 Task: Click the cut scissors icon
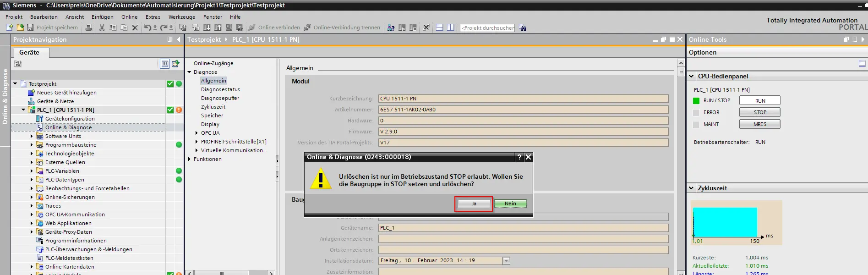click(102, 27)
